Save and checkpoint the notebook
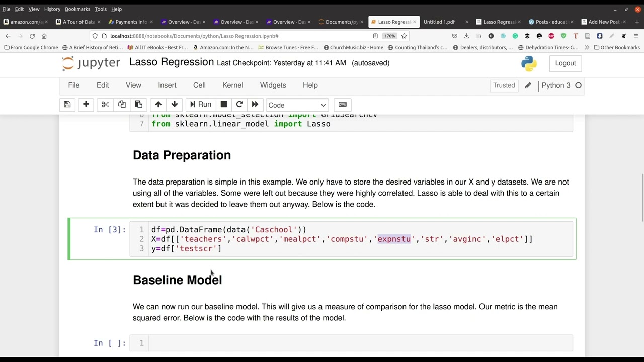Screen dimensions: 644x362 coord(67,105)
